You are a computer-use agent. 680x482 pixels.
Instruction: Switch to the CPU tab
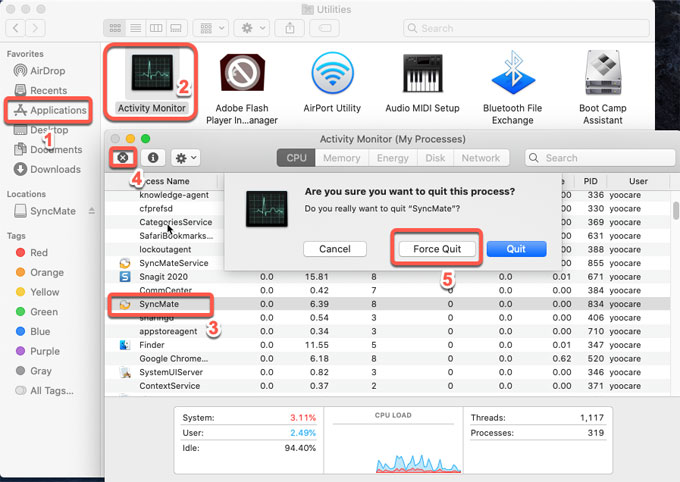[x=296, y=158]
